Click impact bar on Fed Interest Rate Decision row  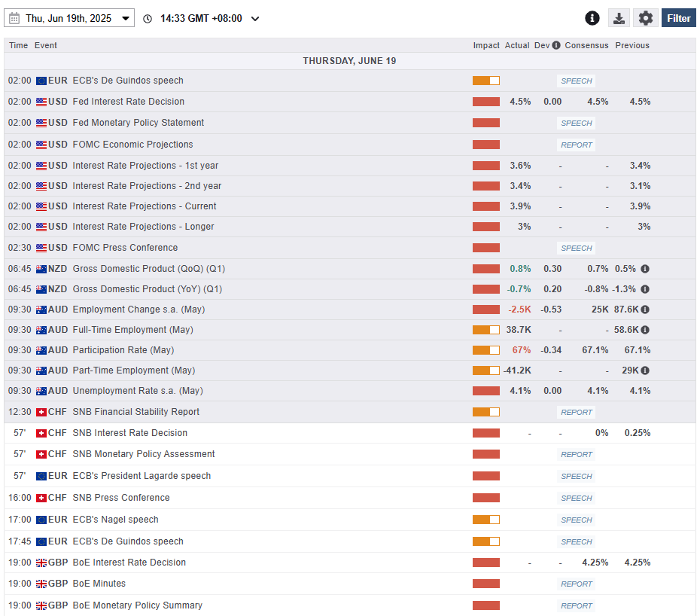[x=486, y=102]
